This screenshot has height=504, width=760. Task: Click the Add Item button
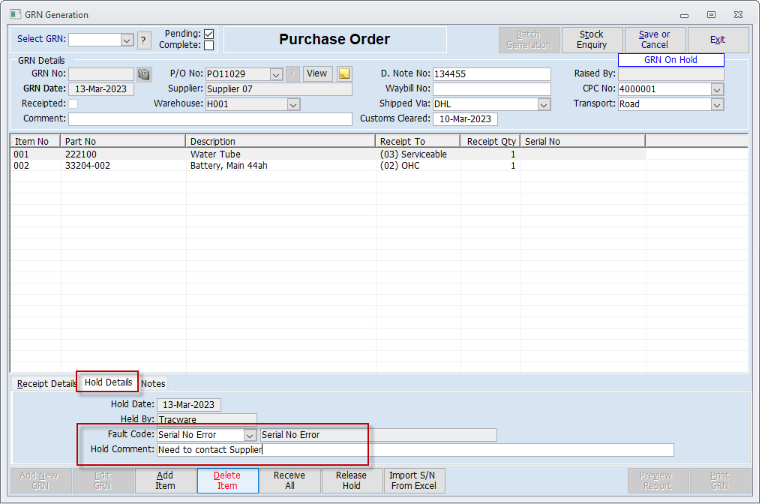tap(165, 481)
